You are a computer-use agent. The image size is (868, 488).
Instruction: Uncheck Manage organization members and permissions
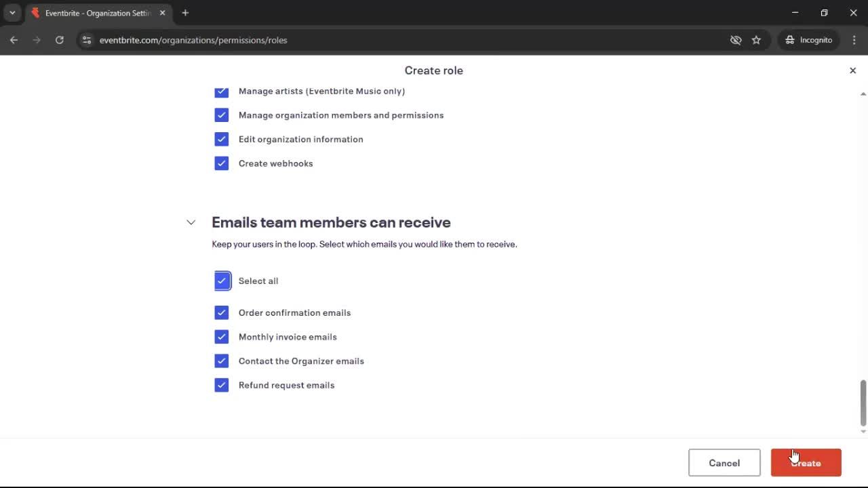coord(222,115)
